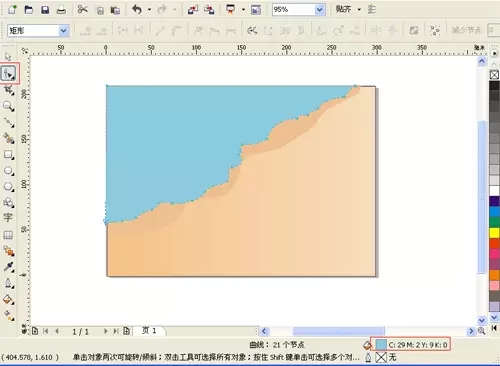Click the horizontal scrollbar left arrow
Viewport: 500px width, 366px height.
(x=264, y=331)
